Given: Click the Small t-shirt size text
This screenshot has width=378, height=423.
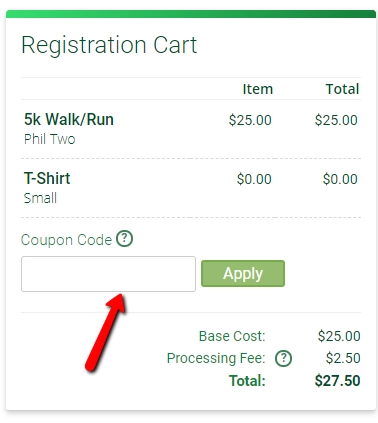Looking at the screenshot, I should point(40,198).
